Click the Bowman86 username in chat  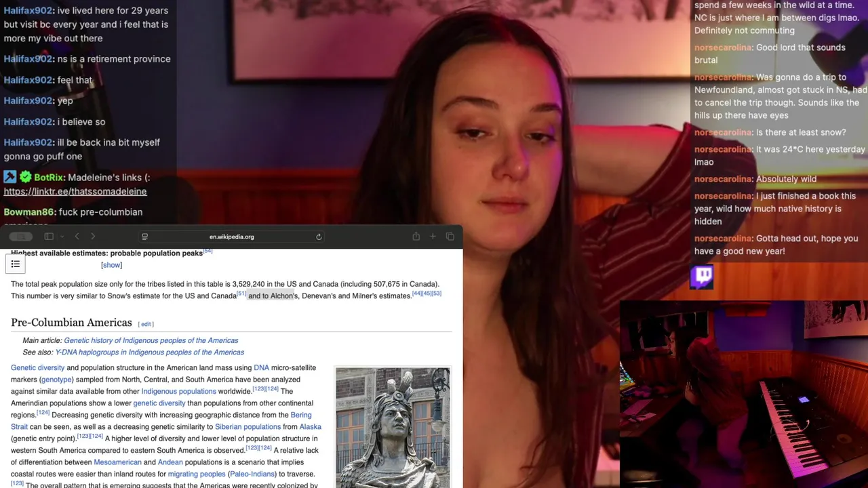tap(28, 212)
